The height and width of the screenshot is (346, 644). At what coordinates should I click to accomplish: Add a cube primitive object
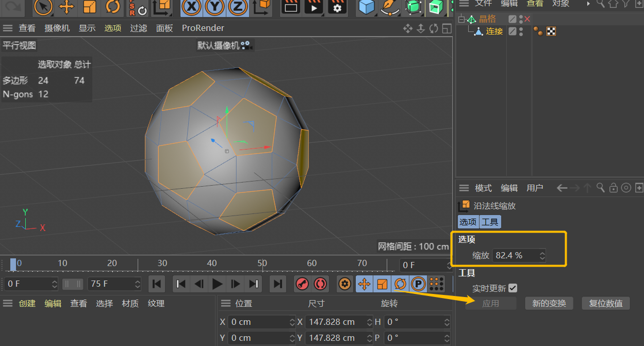[367, 7]
